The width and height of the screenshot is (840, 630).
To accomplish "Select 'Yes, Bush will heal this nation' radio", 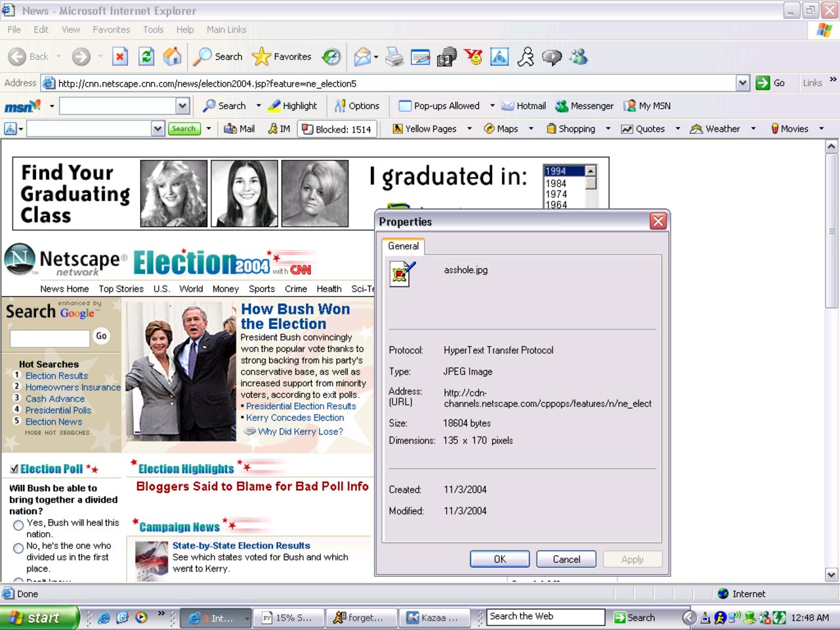I will coord(18,525).
